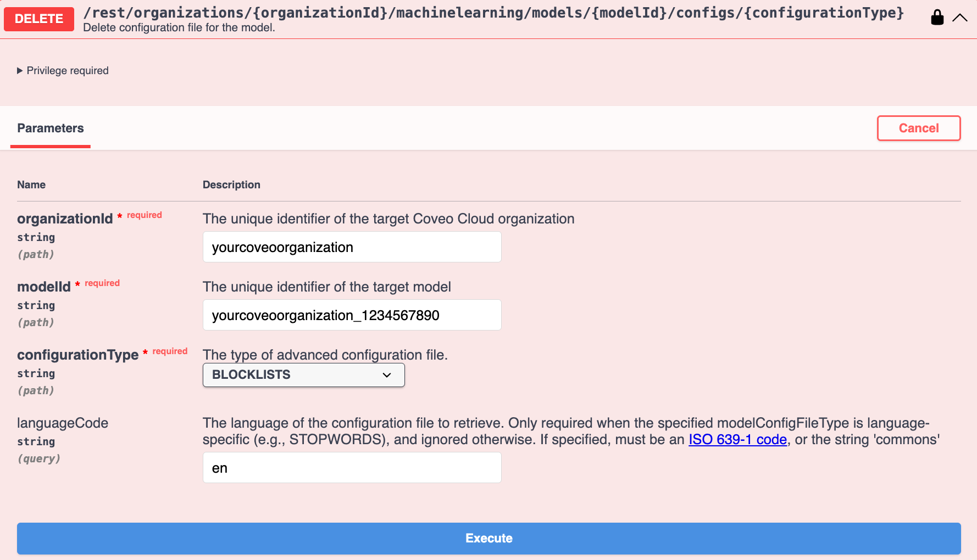Click the Name column header
The width and height of the screenshot is (977, 560).
tap(31, 184)
